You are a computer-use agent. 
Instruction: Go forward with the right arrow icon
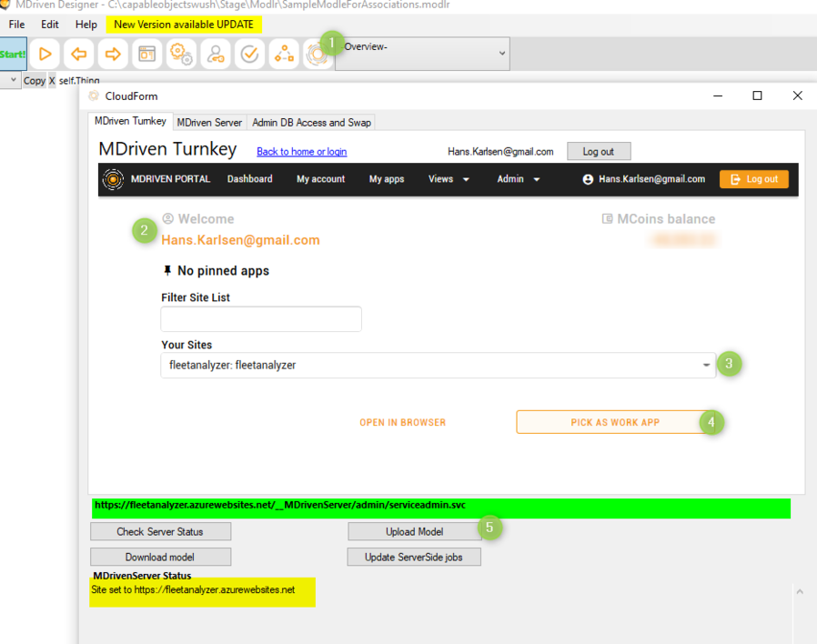coord(113,54)
